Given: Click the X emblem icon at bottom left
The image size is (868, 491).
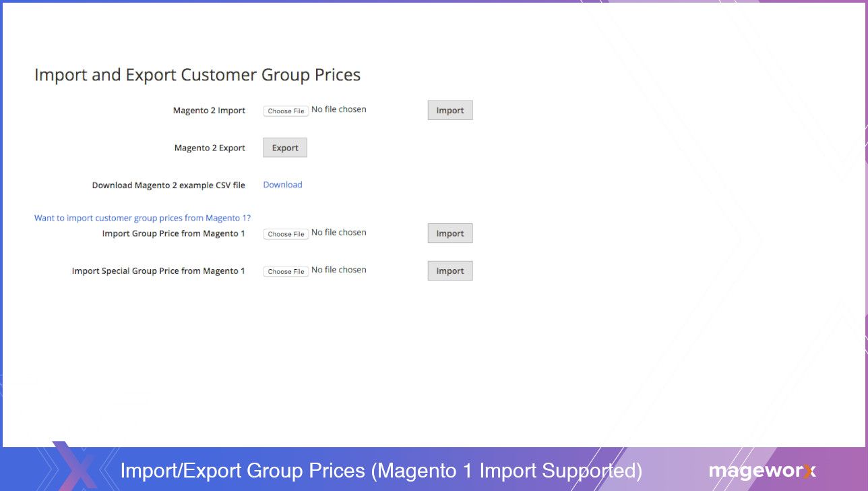Looking at the screenshot, I should point(75,467).
